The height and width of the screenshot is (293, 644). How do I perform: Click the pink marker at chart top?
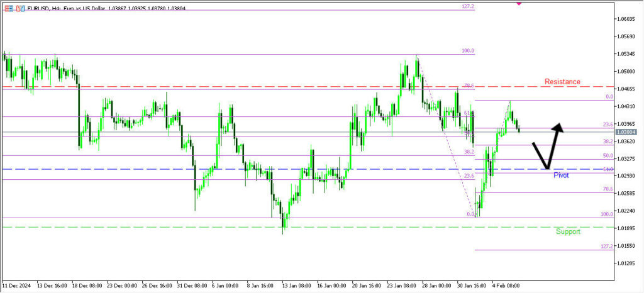(519, 3)
